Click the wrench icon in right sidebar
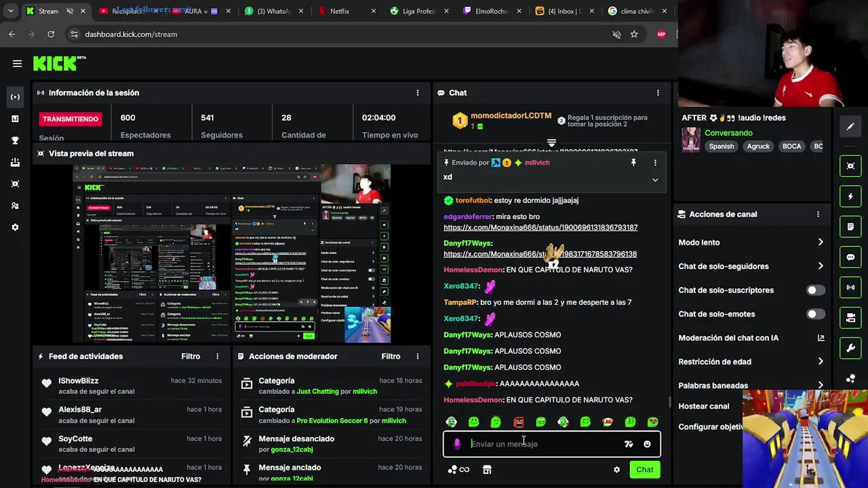This screenshot has width=868, height=488. tap(850, 348)
